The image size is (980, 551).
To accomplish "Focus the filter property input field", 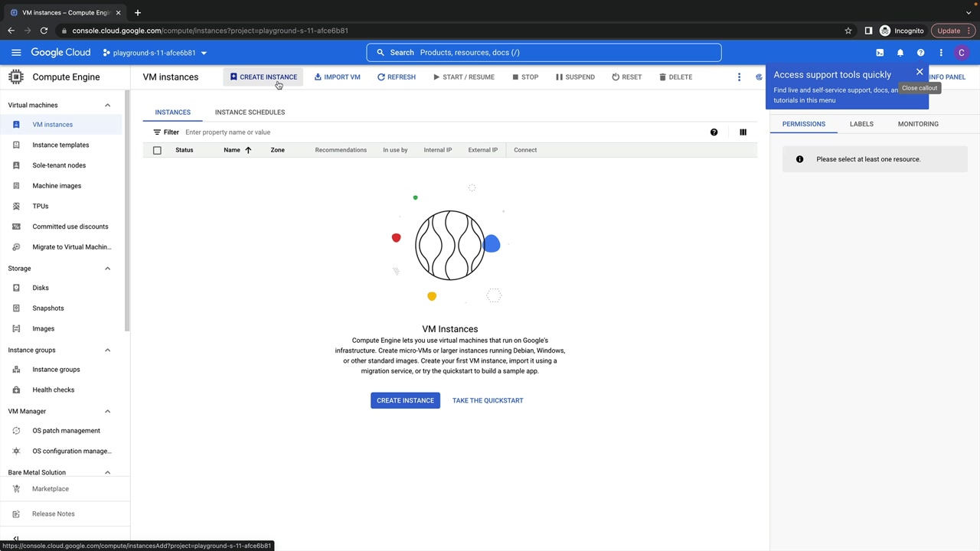I will (444, 132).
